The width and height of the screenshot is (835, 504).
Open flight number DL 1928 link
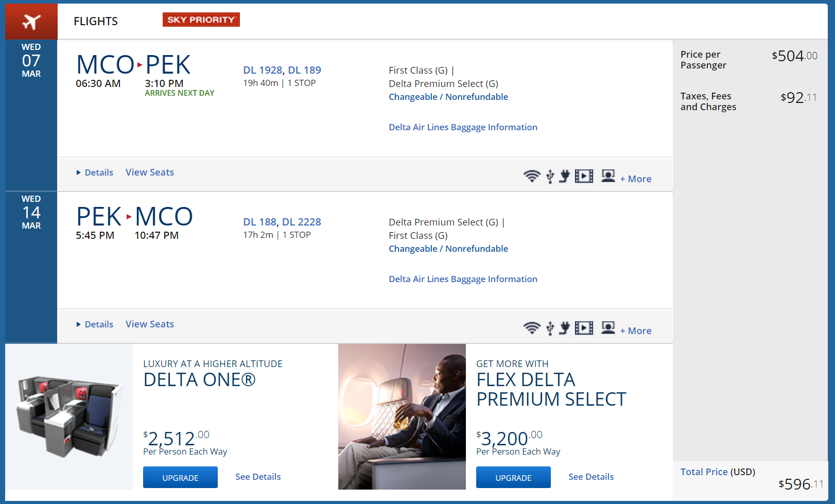click(x=263, y=70)
